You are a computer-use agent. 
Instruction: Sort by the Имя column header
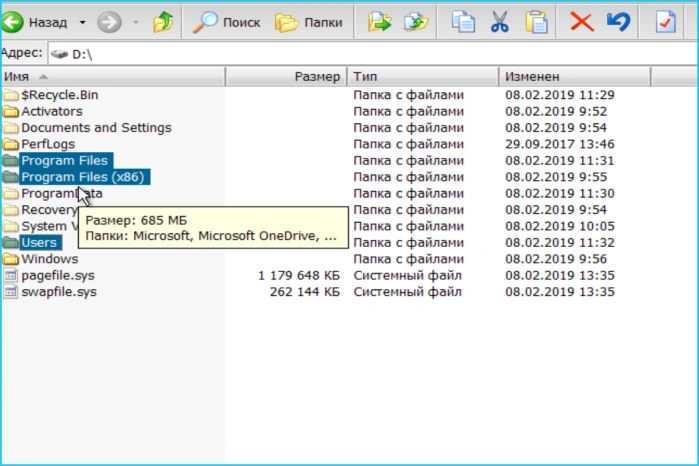coord(113,77)
